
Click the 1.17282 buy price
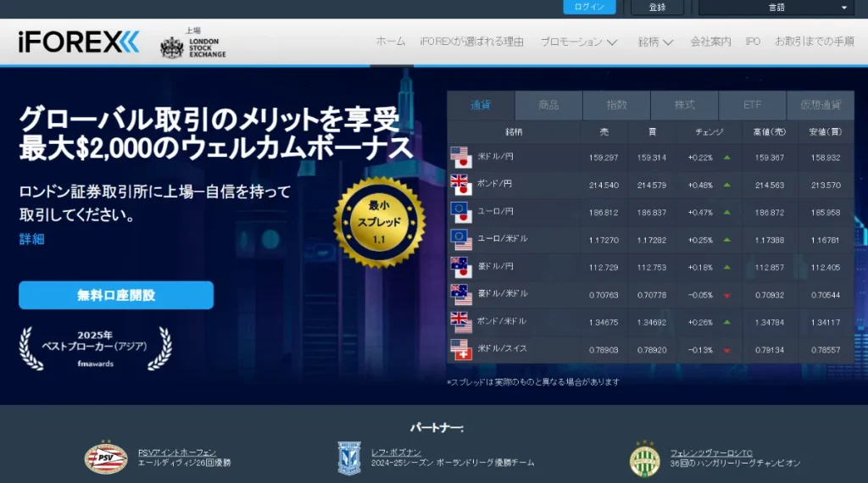pyautogui.click(x=652, y=240)
